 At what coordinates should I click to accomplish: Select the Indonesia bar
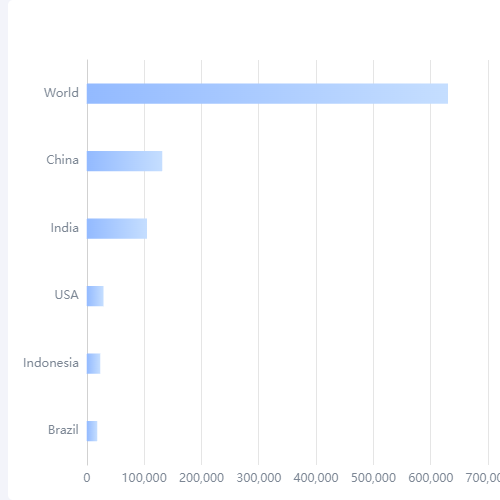coord(94,364)
